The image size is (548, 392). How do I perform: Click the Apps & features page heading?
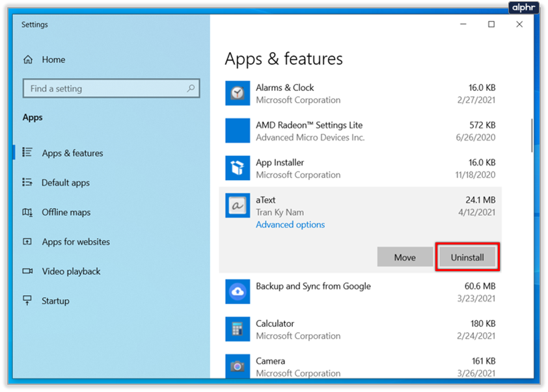click(x=284, y=59)
